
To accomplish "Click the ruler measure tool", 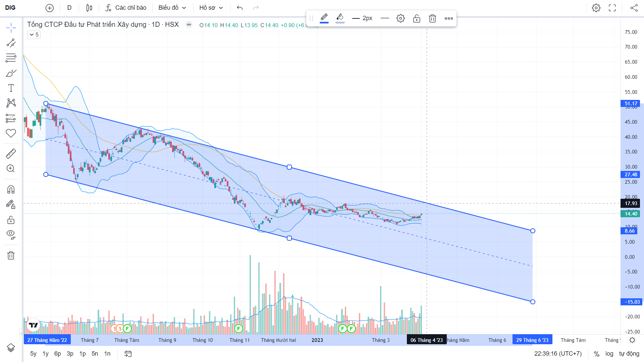I will click(x=11, y=154).
